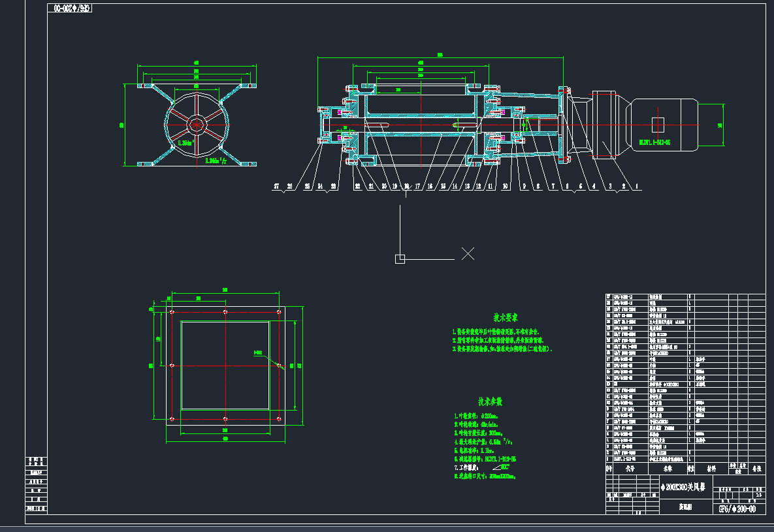Select the motor's square center symbol
This screenshot has width=774, height=532.
point(660,123)
